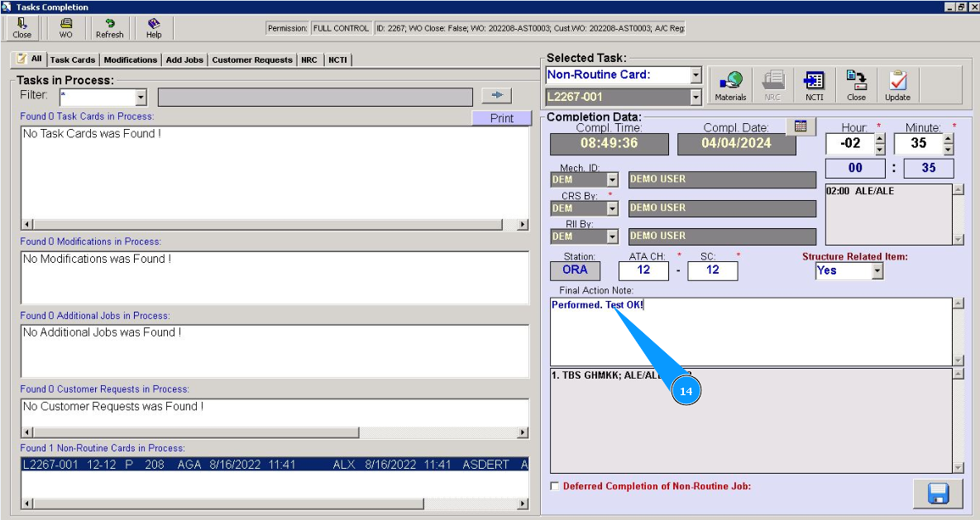
Task: Apply filter with the arrow button
Action: pyautogui.click(x=497, y=95)
